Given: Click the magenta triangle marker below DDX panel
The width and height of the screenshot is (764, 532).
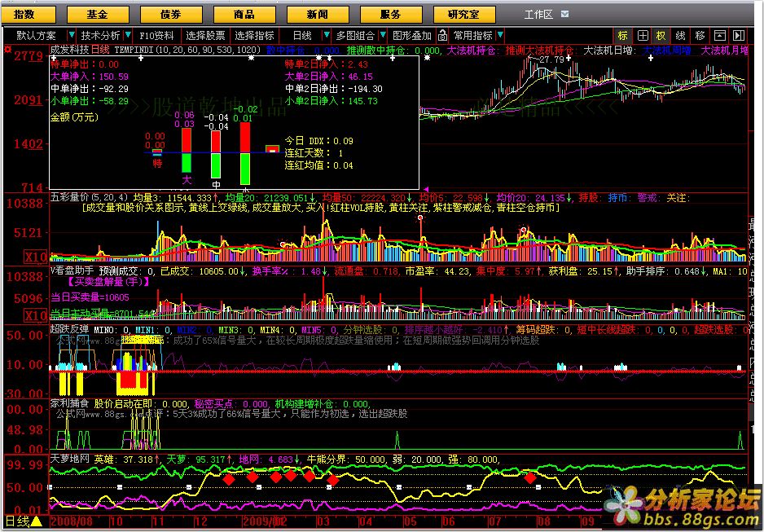Looking at the screenshot, I should click(426, 189).
